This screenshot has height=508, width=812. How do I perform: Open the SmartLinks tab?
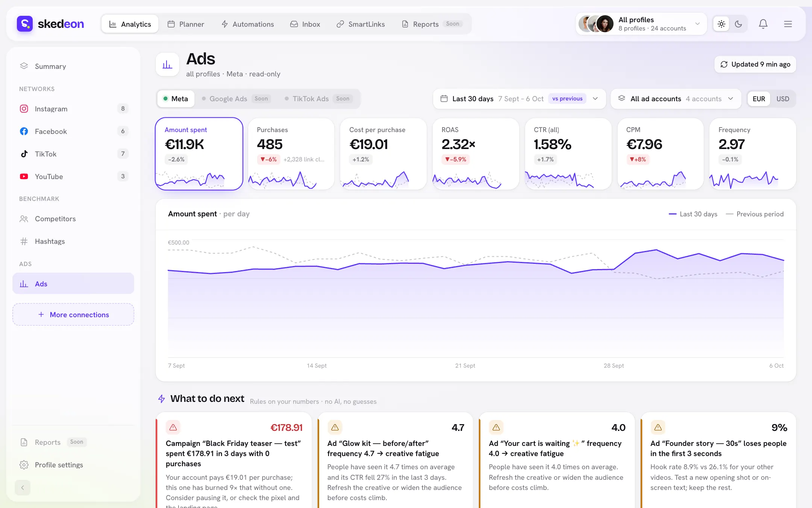[x=361, y=24]
